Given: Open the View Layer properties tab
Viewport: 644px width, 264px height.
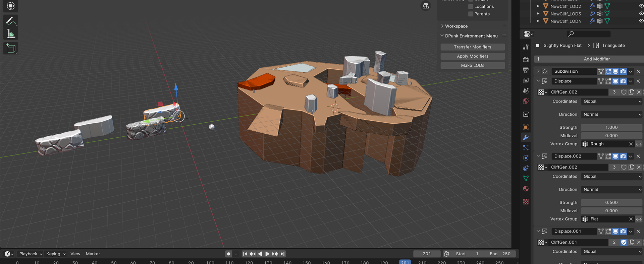Looking at the screenshot, I should pos(526,80).
